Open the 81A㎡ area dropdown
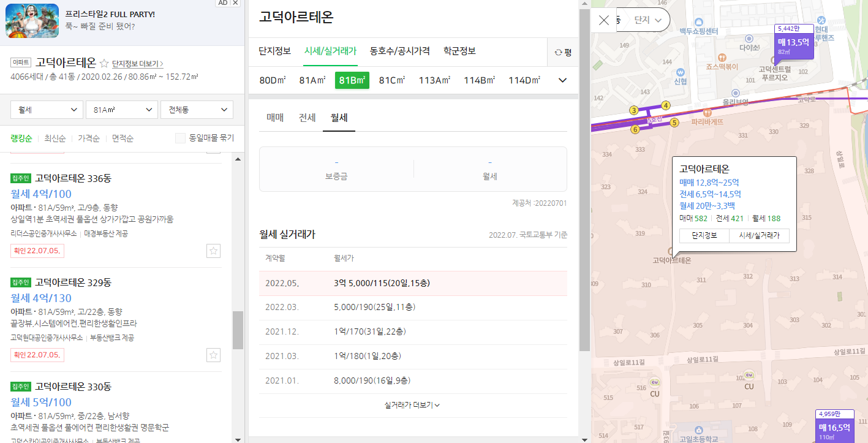Image resolution: width=868 pixels, height=443 pixels. coord(122,110)
